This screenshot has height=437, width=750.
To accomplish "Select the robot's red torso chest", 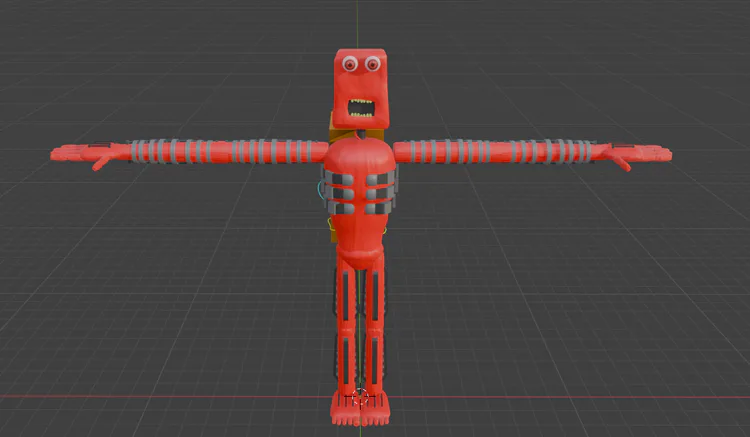I will tap(360, 203).
